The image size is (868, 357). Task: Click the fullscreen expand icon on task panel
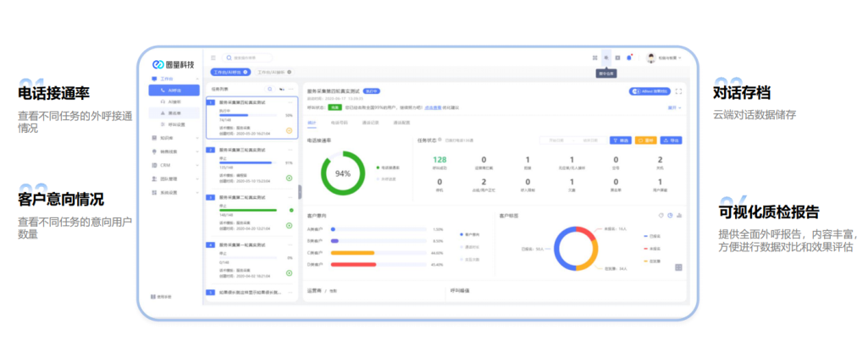point(678,91)
